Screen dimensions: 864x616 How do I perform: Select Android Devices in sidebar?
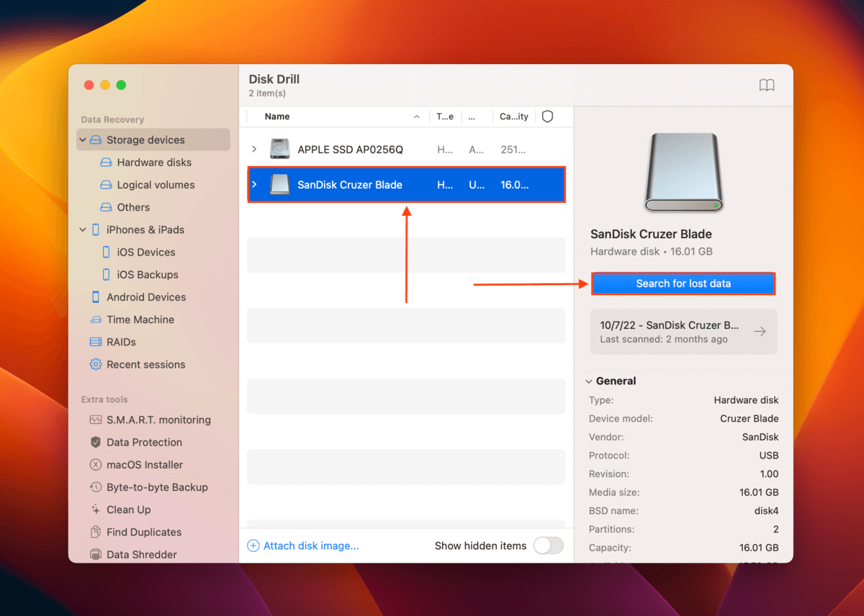[x=146, y=297]
